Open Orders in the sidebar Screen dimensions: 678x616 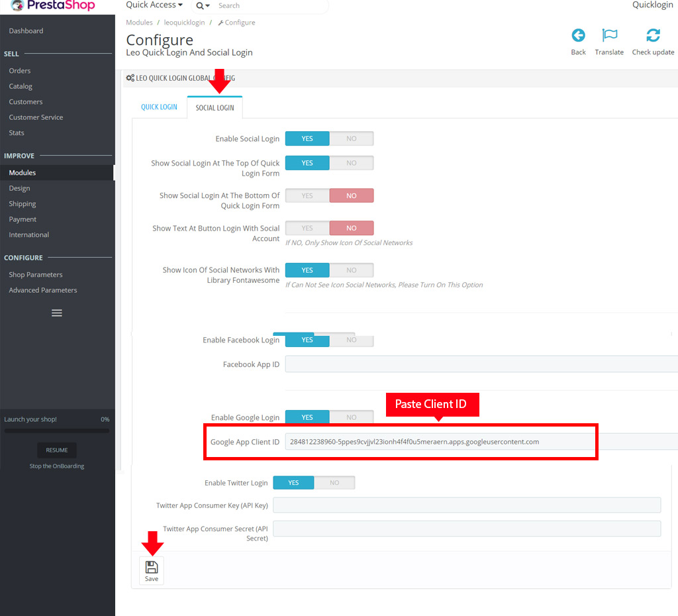(x=19, y=70)
